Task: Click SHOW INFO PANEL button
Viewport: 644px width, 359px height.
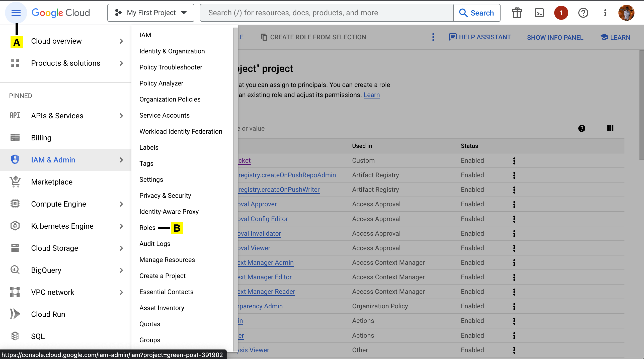Action: click(555, 38)
